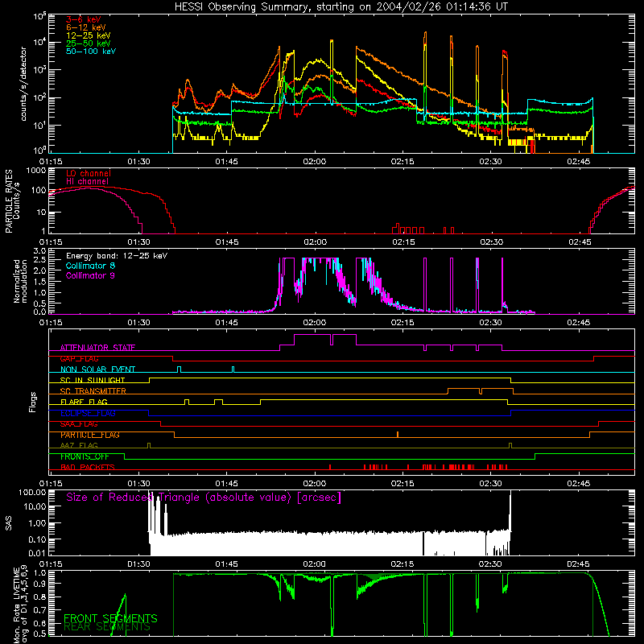
Task: Click the 100.00 tick on the SAS axis
Action: pos(32,493)
